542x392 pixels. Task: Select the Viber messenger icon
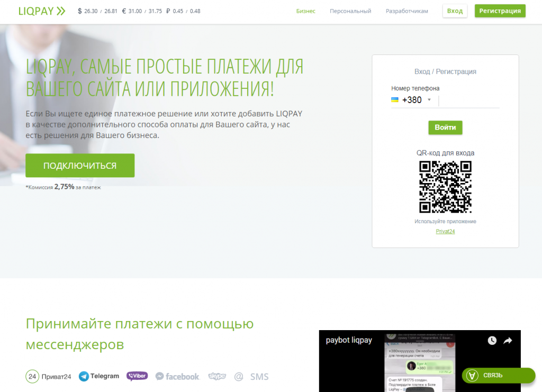(x=137, y=376)
